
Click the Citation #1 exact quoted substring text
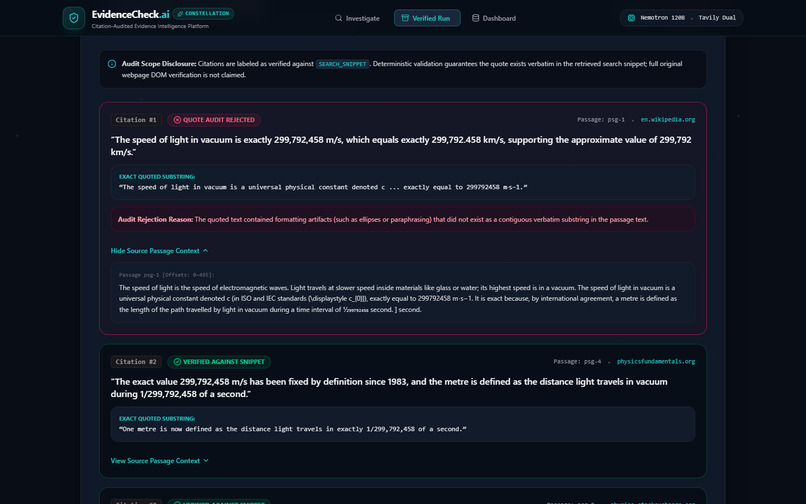[323, 187]
